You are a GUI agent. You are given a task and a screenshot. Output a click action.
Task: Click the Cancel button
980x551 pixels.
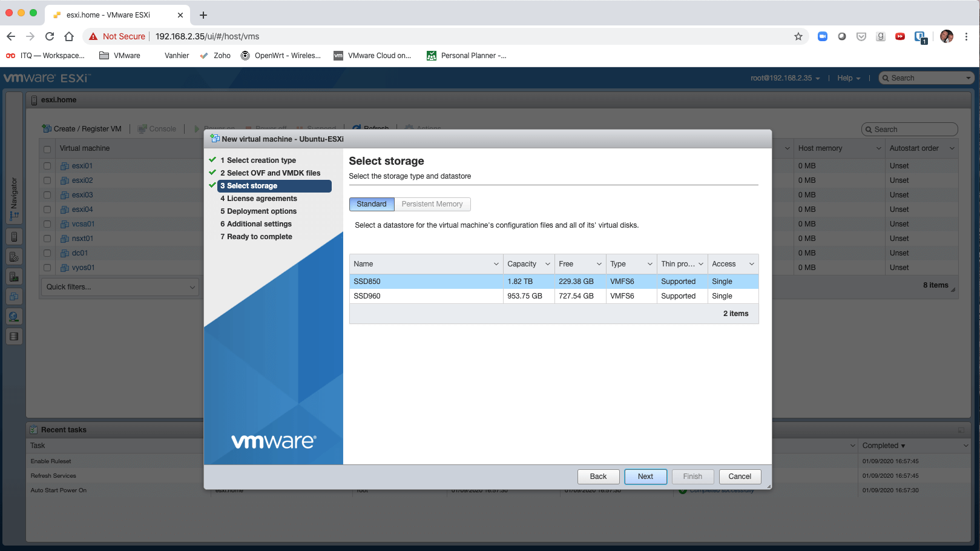[740, 477]
